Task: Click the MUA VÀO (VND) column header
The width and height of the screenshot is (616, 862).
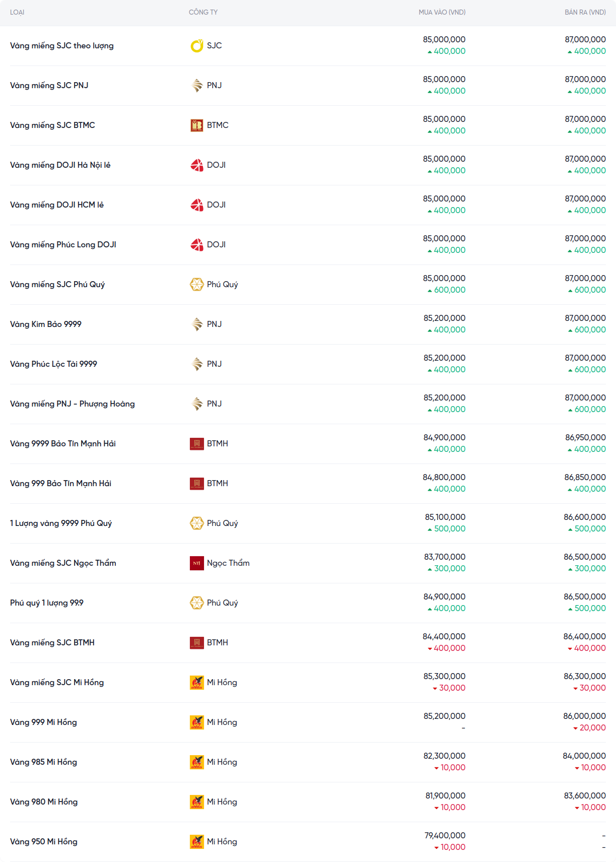Action: click(x=442, y=12)
